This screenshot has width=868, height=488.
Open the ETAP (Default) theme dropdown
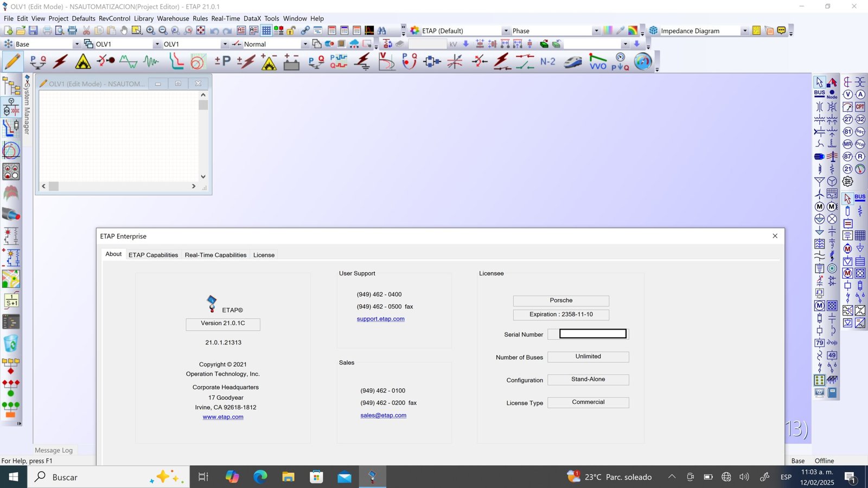pos(506,31)
